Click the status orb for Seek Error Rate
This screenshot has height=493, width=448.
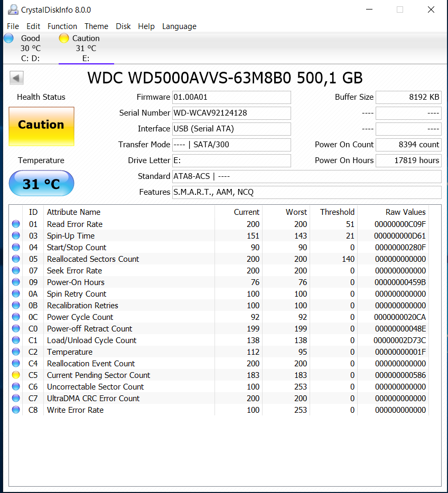[16, 270]
